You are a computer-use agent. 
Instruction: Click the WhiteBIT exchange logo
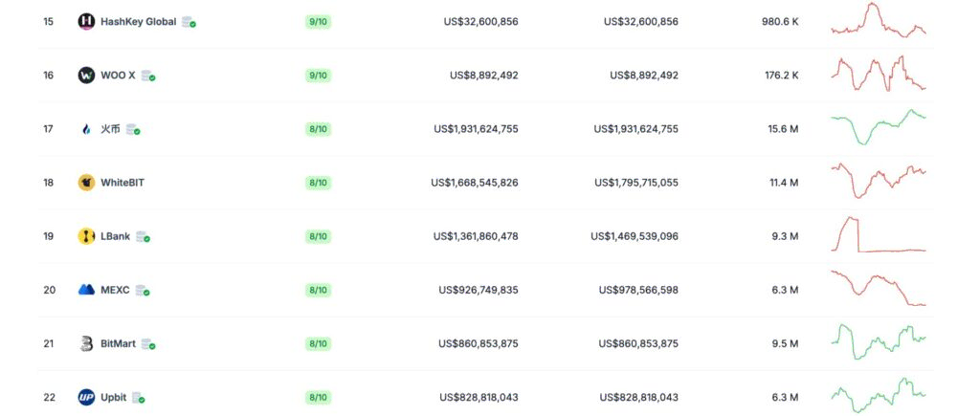(86, 183)
